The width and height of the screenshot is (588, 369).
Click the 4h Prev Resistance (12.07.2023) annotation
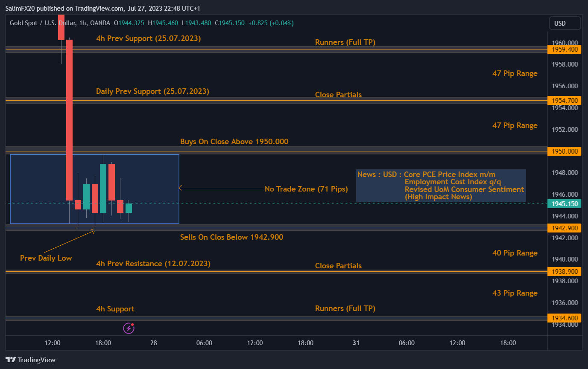pyautogui.click(x=153, y=264)
